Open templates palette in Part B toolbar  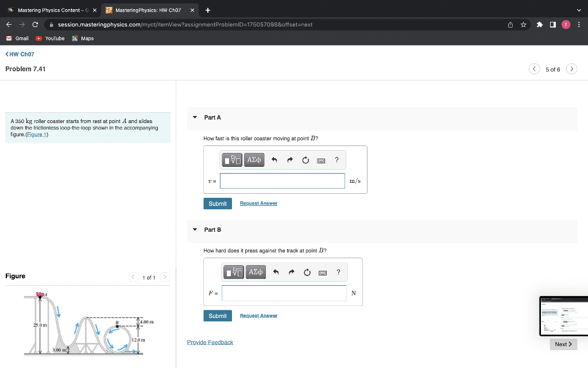pos(233,272)
